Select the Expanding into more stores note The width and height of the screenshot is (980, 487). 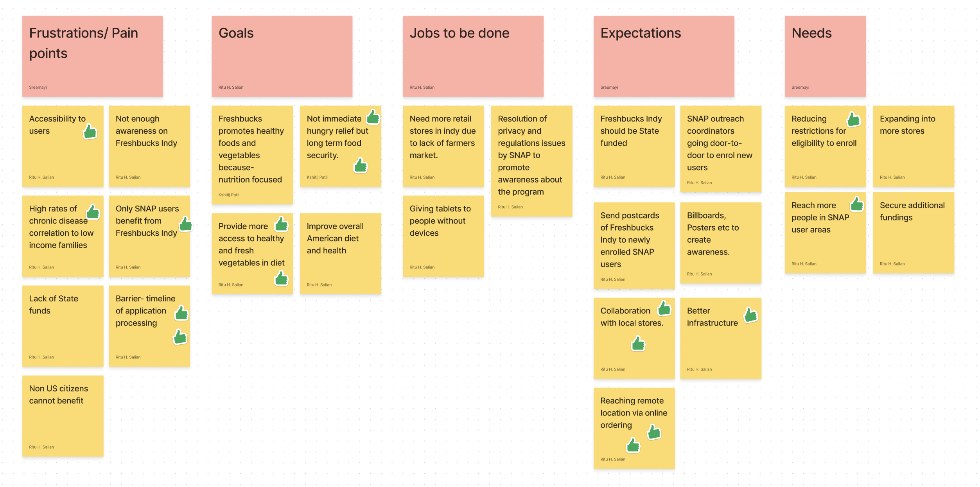click(914, 146)
